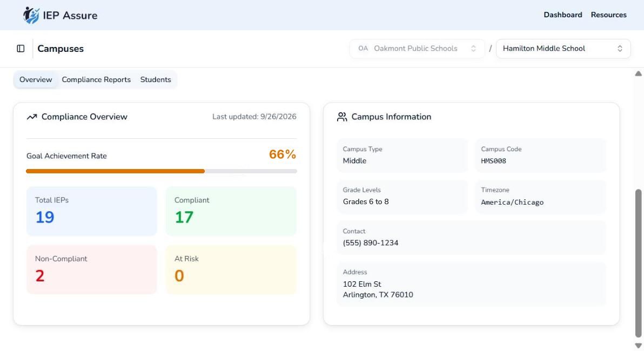
Task: Select the Non-Compliant count card
Action: point(92,269)
